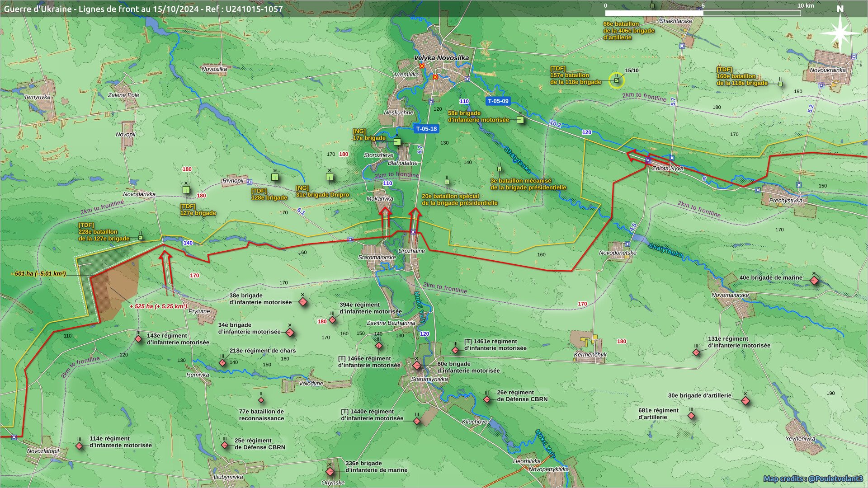Image resolution: width=868 pixels, height=488 pixels.
Task: Click the 66e bataillon artillery label
Action: [628, 31]
